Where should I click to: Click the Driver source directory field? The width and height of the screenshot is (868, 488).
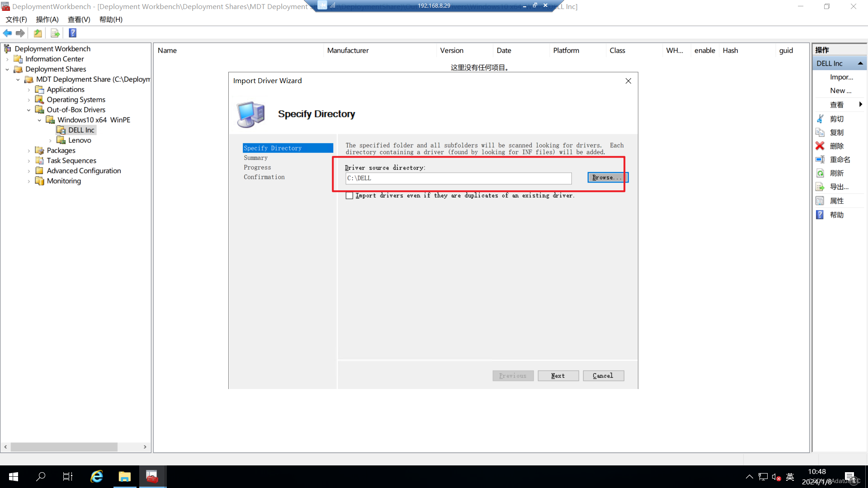click(x=458, y=178)
